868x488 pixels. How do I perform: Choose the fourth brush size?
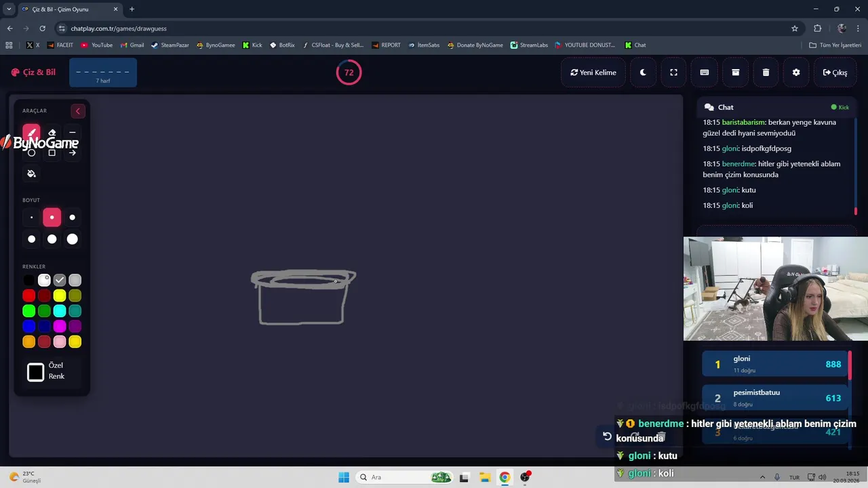[31, 239]
